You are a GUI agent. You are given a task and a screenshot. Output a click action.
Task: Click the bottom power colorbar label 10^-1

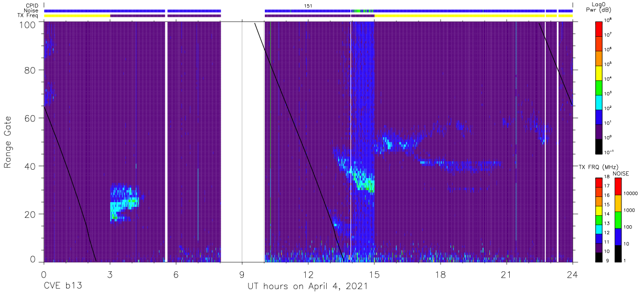click(609, 152)
